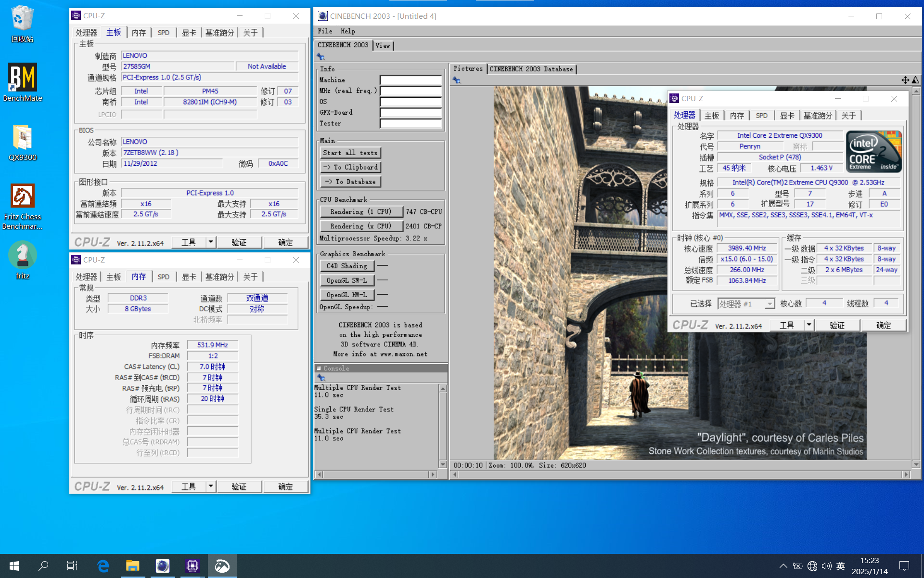Click the Machine input field
The width and height of the screenshot is (924, 578).
pyautogui.click(x=411, y=80)
